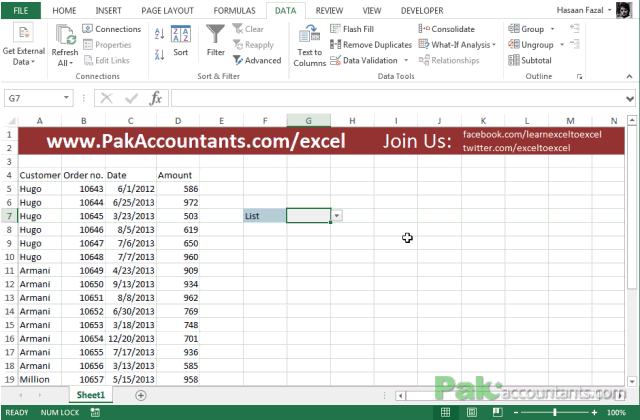The height and width of the screenshot is (420, 640).
Task: Switch to Normal view
Action: [445, 412]
